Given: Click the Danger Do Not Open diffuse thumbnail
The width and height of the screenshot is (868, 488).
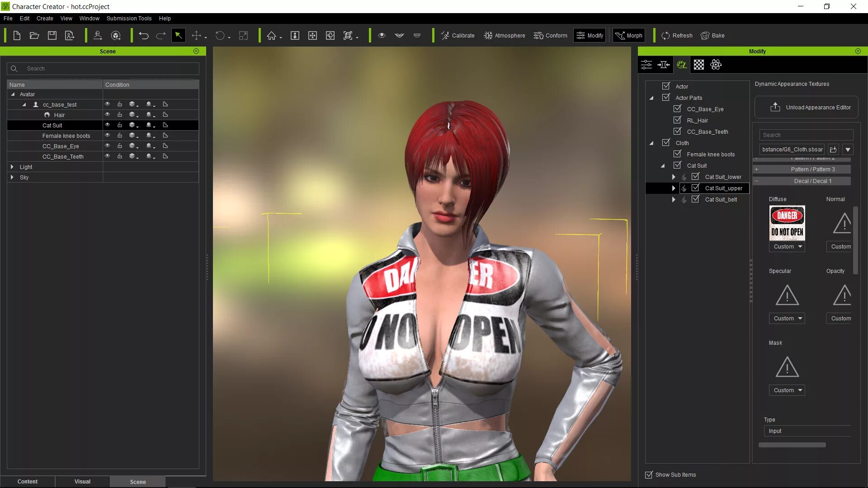Looking at the screenshot, I should click(x=787, y=223).
